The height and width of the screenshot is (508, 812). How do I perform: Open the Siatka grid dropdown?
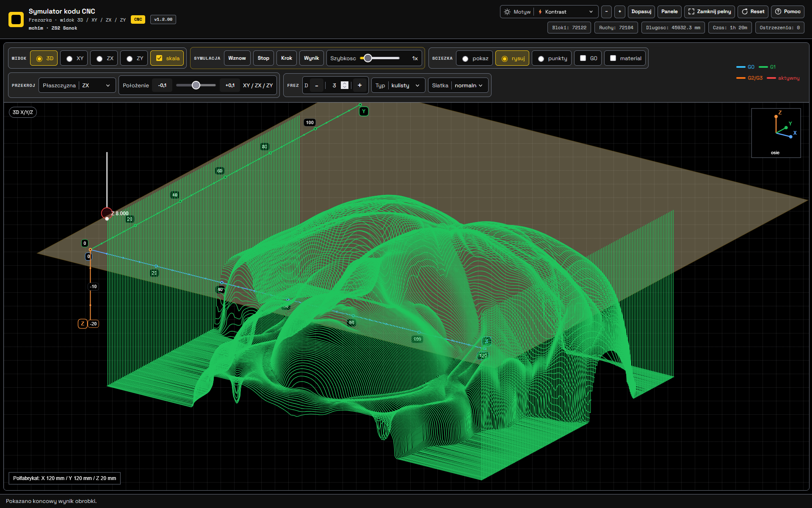(x=458, y=86)
